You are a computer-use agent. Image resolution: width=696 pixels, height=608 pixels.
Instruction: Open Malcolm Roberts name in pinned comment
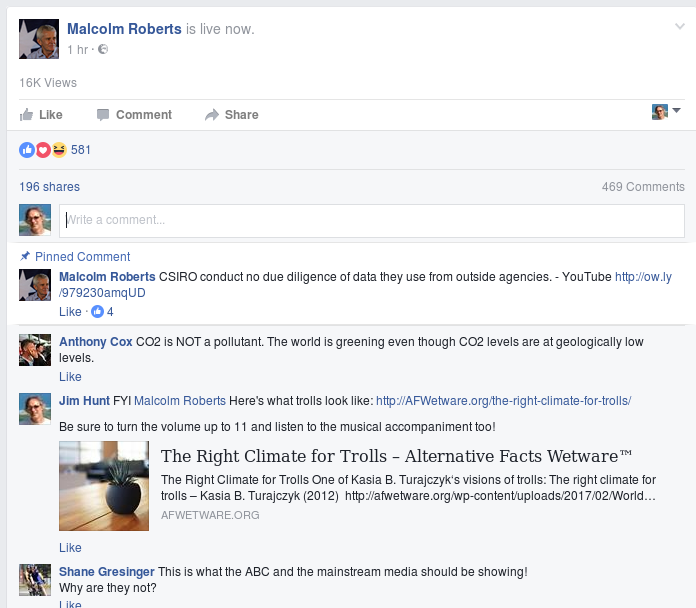pos(107,277)
